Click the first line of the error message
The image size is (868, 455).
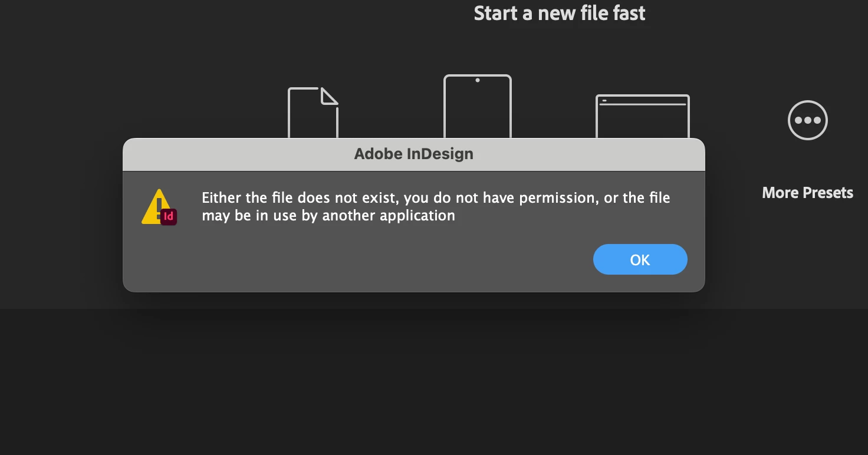click(x=436, y=197)
